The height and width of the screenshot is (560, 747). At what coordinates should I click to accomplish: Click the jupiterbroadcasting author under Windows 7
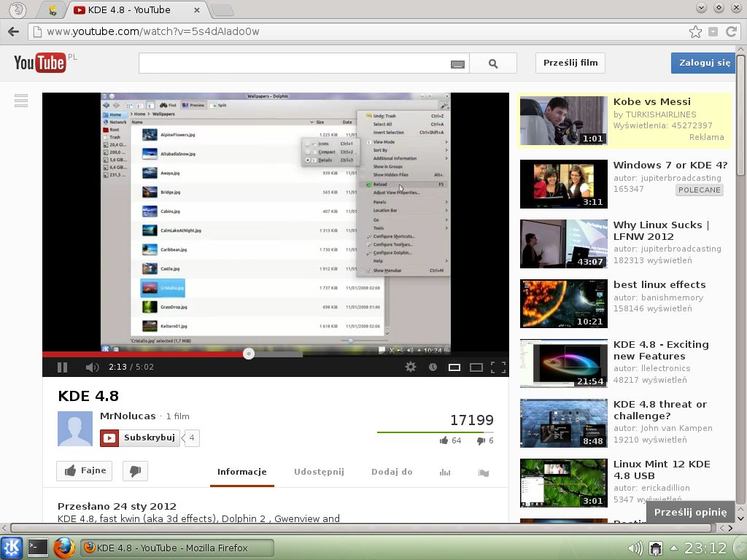point(681,178)
